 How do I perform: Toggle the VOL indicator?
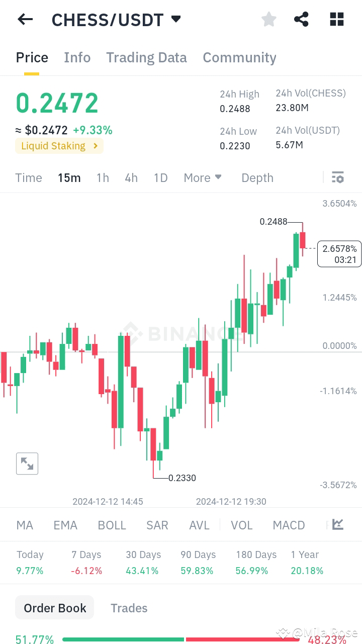pyautogui.click(x=242, y=525)
